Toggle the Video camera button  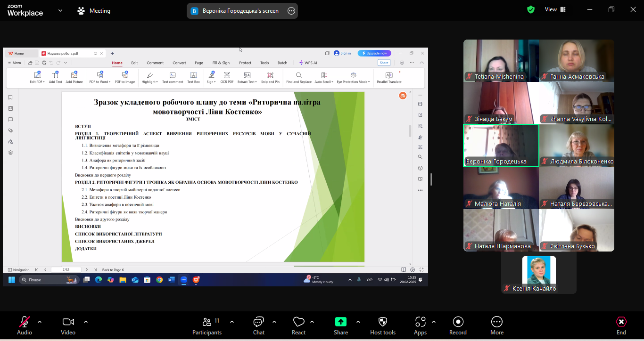coord(68,325)
